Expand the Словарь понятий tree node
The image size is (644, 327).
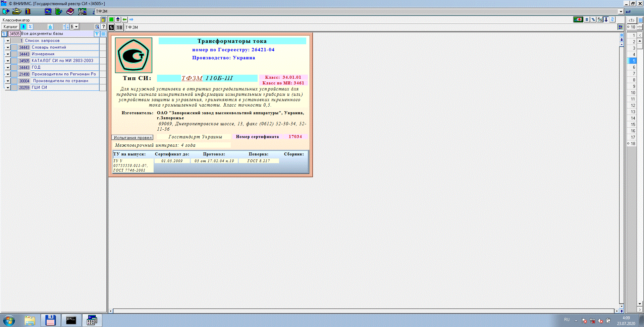[x=8, y=47]
